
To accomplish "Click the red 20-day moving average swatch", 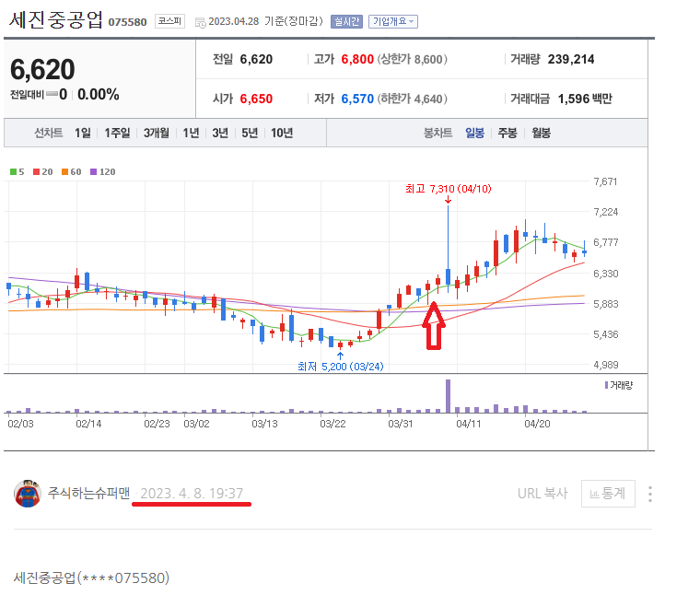I will [37, 172].
